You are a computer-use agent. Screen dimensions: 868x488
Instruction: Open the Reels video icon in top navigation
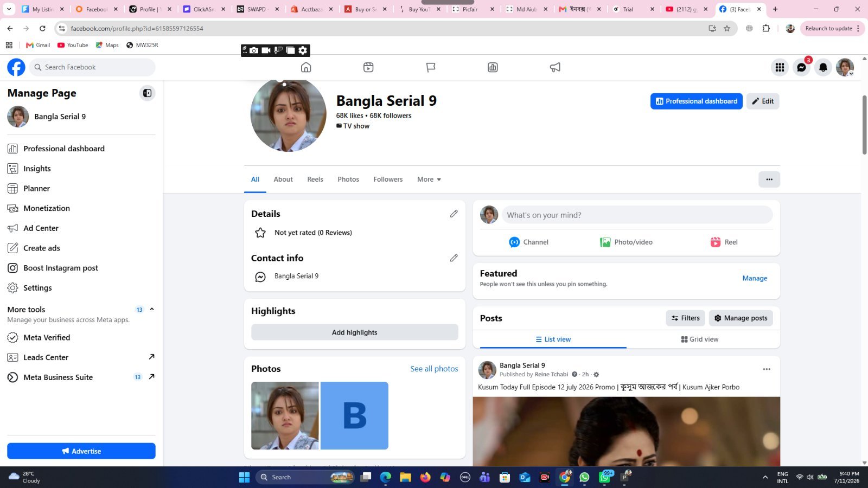[368, 67]
